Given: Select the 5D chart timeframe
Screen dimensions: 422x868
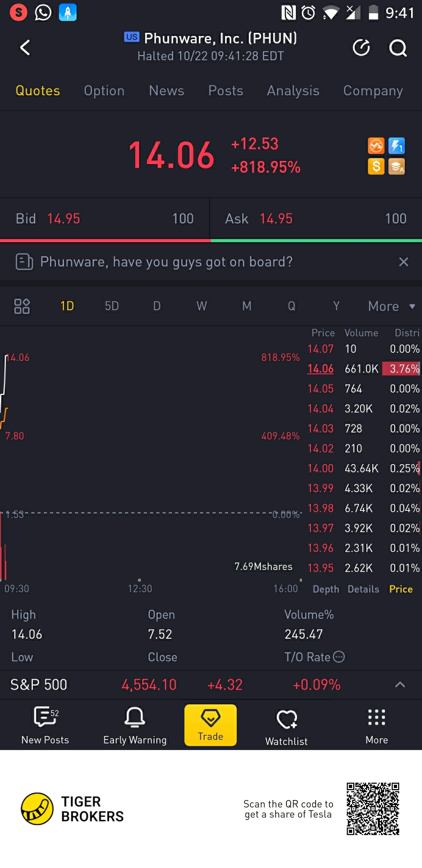Looking at the screenshot, I should point(112,306).
